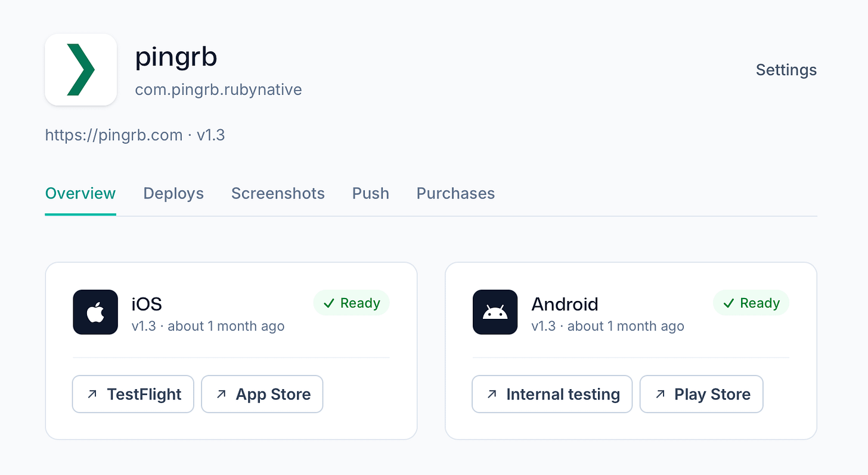Click the Android robot icon in Android card
The image size is (868, 475).
point(495,312)
